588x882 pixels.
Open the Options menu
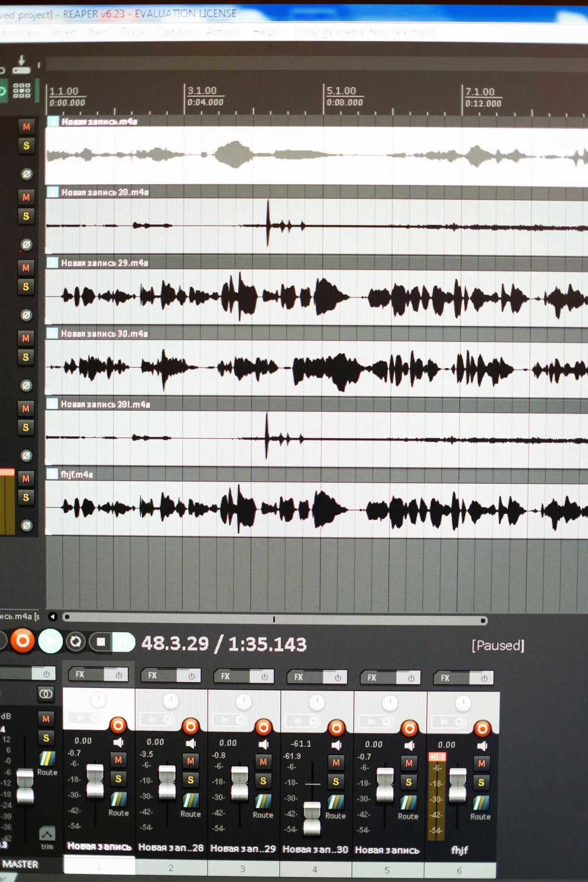pyautogui.click(x=176, y=32)
